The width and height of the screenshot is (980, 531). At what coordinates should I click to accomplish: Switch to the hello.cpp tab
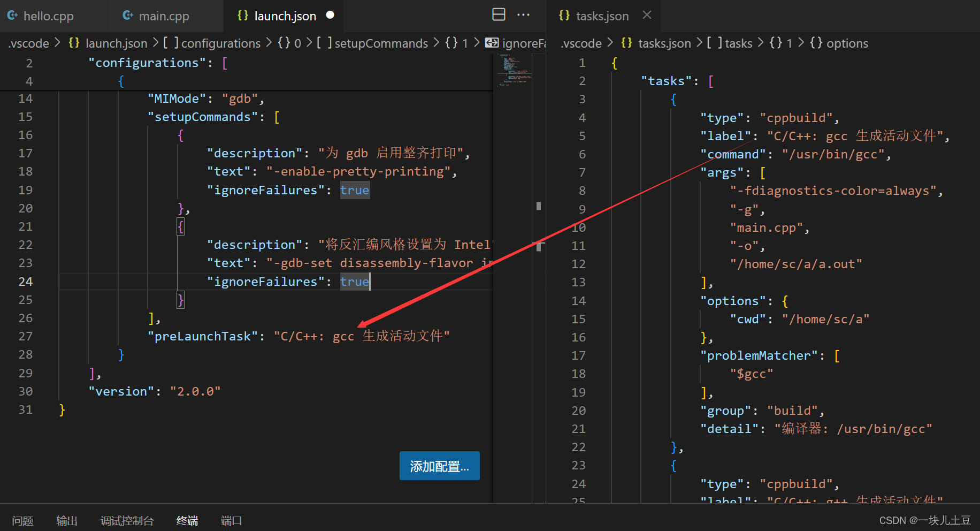click(48, 16)
